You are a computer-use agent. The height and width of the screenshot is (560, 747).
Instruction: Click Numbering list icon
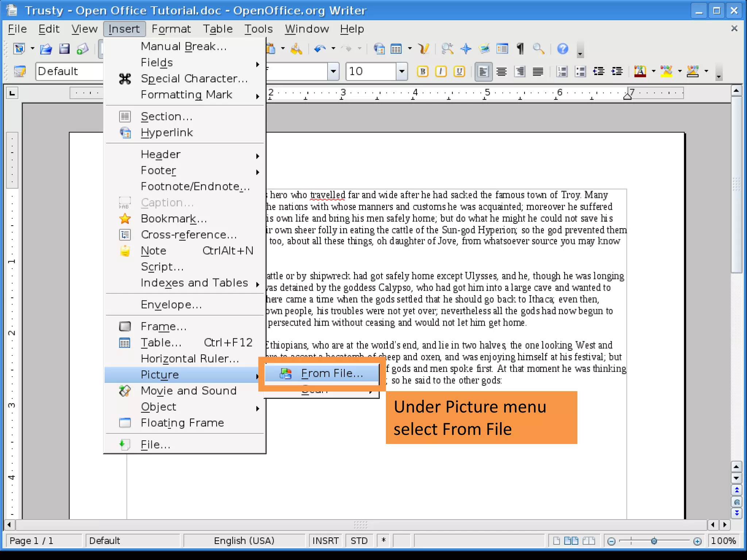[x=562, y=71]
